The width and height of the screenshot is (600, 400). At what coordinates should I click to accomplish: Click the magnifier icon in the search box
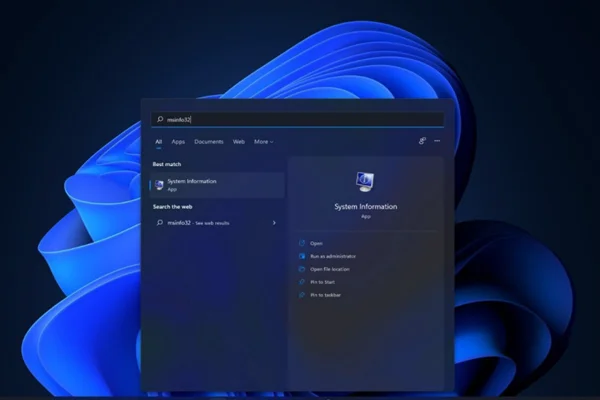click(x=159, y=119)
